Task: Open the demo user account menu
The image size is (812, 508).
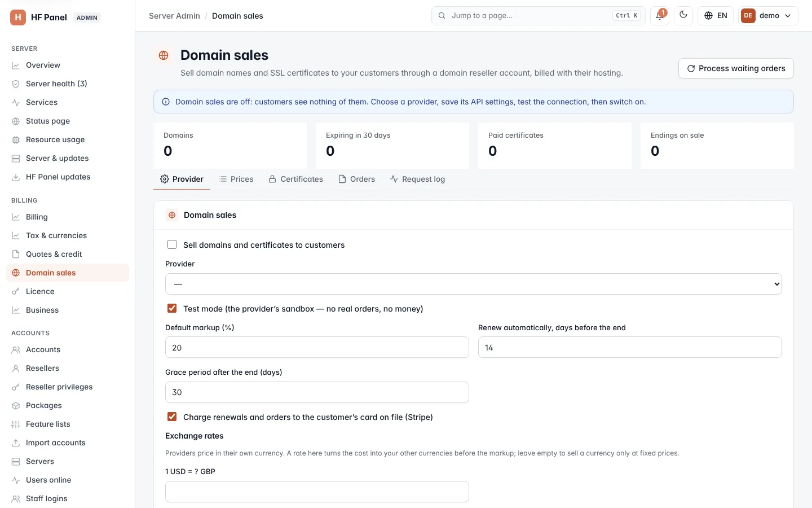Action: coord(768,16)
